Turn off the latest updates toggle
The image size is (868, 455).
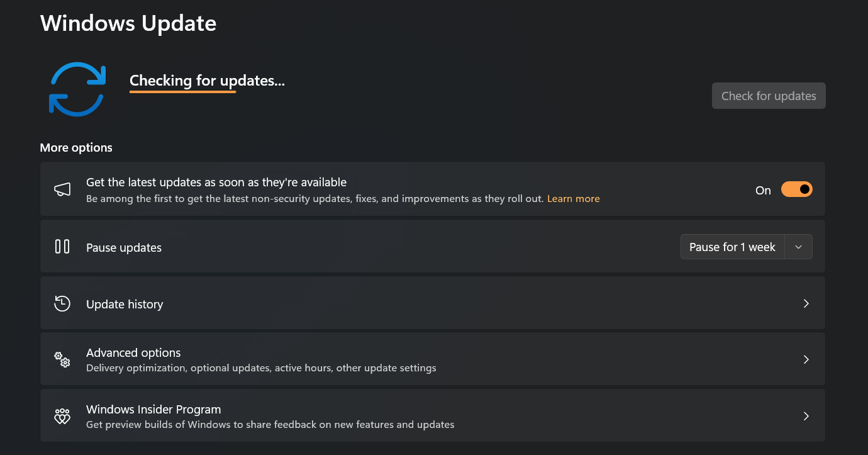pos(796,189)
